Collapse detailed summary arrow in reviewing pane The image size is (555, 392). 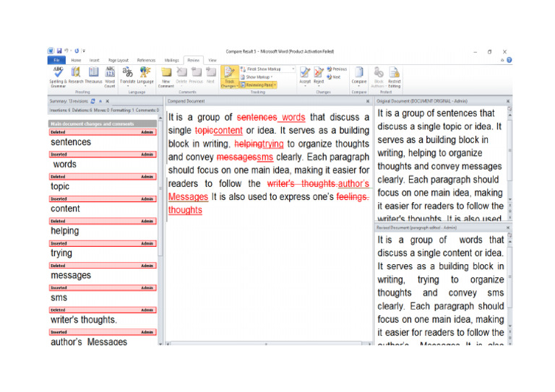[100, 101]
